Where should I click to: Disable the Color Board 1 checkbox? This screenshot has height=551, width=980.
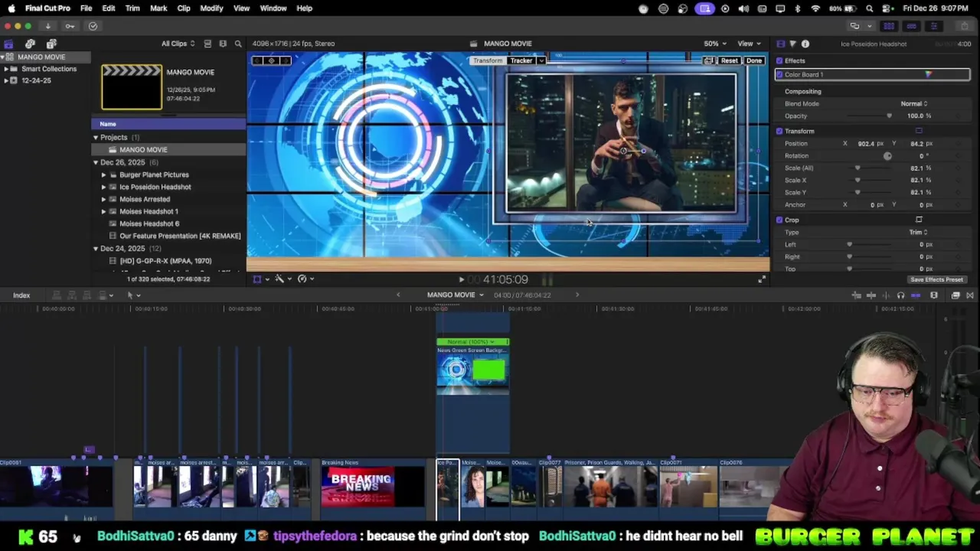point(779,74)
